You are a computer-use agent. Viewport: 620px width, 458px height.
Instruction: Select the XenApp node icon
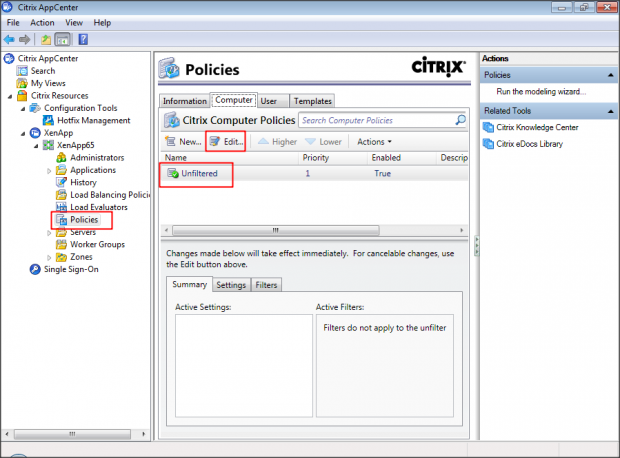coord(35,133)
